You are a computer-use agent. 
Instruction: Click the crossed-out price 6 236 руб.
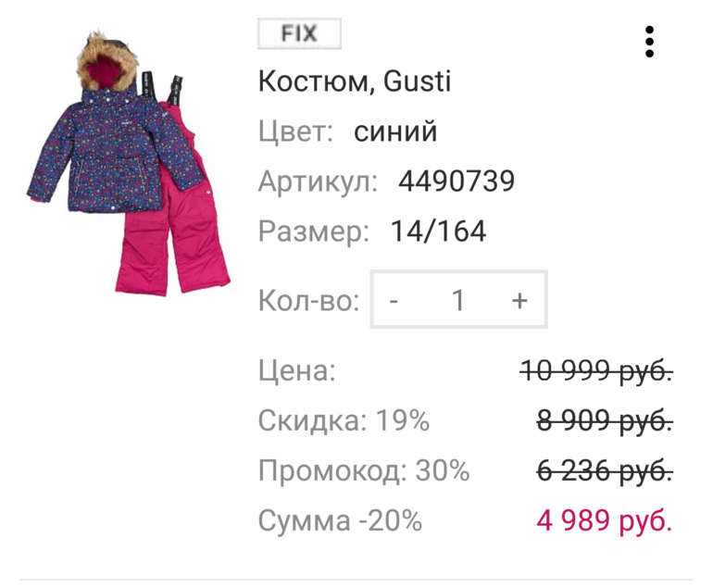(605, 471)
